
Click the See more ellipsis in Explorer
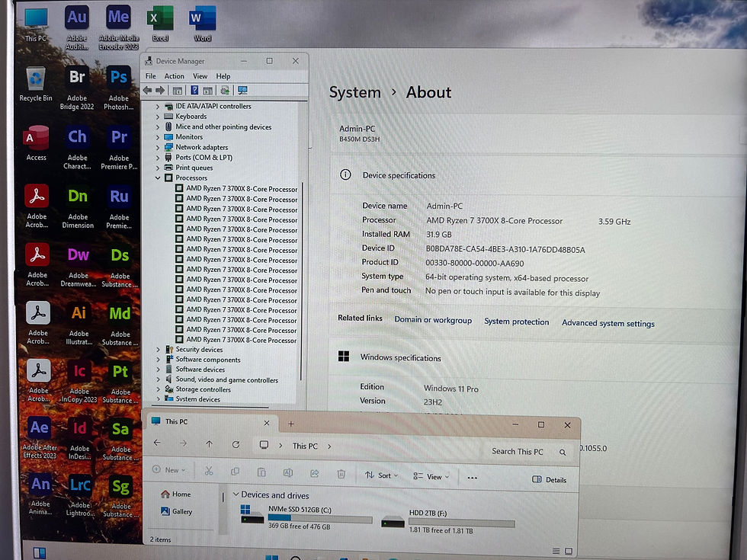(x=472, y=478)
